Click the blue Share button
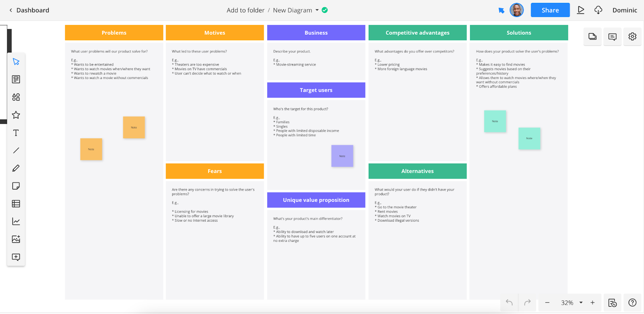The width and height of the screenshot is (644, 314). point(550,10)
